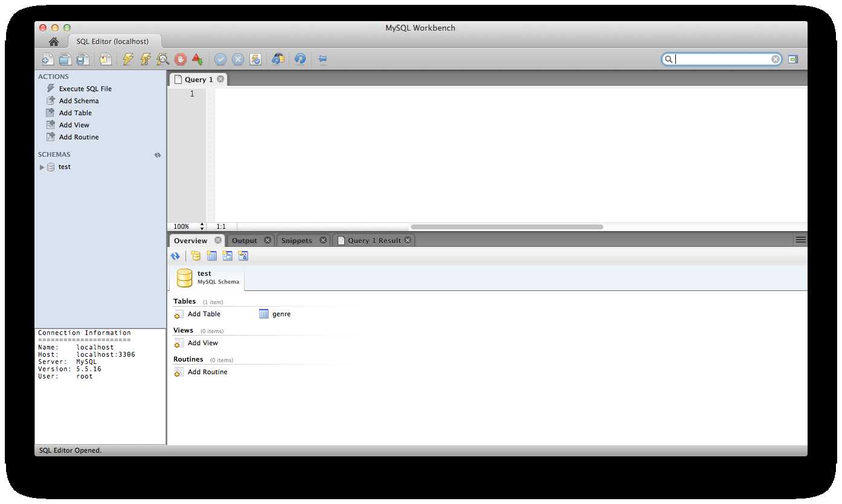
Task: Click the blue pin toolbar icon
Action: tap(323, 59)
